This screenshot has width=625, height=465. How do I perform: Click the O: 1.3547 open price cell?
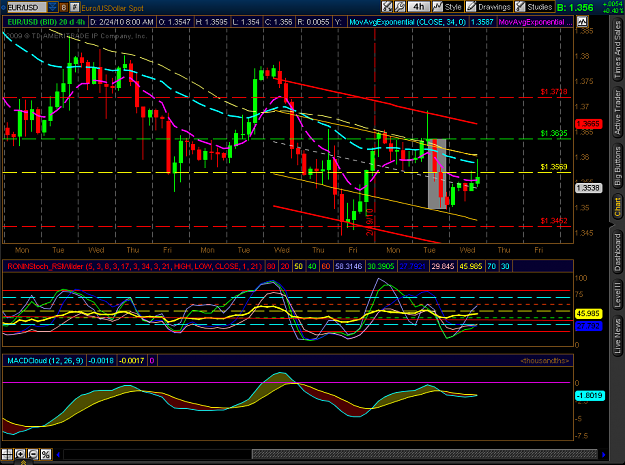pos(175,22)
